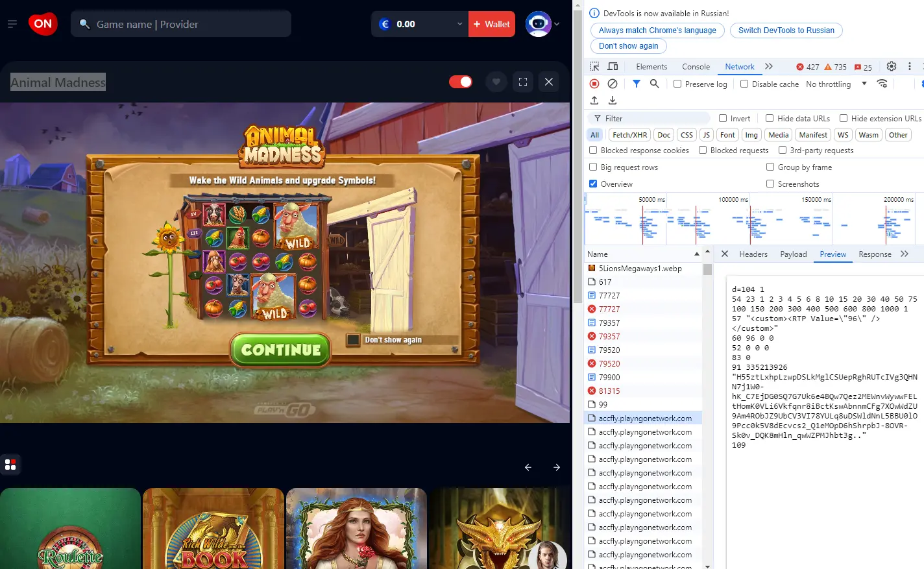Screen dimensions: 924x569
Task: Click the warnings count 735
Action: 835,67
